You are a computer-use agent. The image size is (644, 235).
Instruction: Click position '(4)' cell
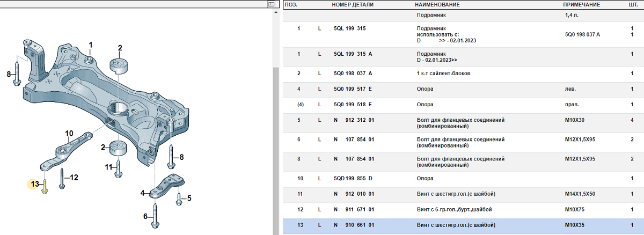point(300,105)
